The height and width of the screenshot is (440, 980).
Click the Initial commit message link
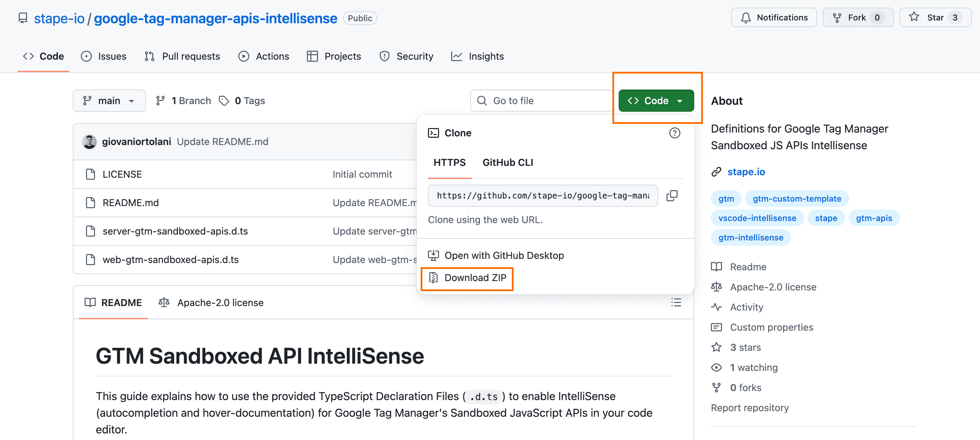tap(362, 174)
